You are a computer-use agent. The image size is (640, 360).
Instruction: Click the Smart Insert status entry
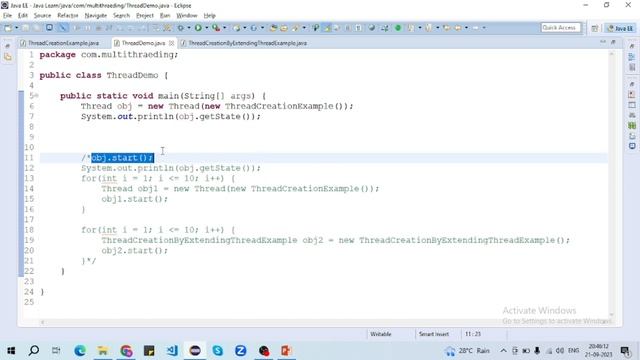pyautogui.click(x=433, y=334)
